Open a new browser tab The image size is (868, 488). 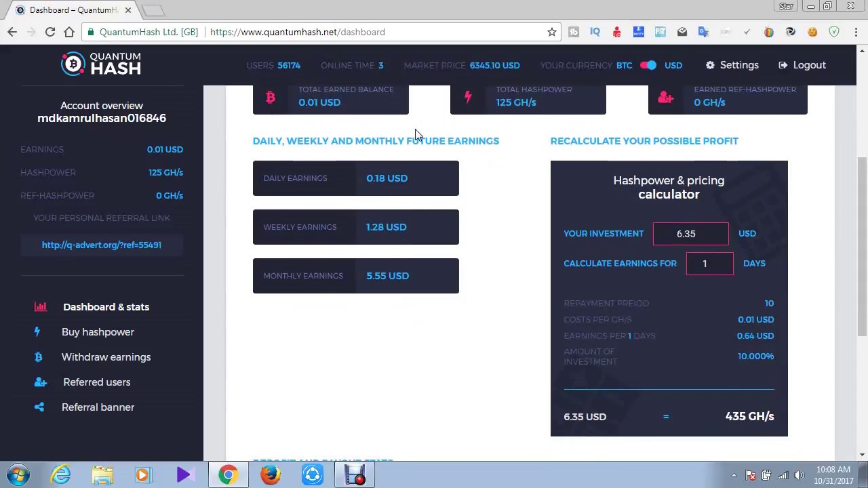coord(153,10)
